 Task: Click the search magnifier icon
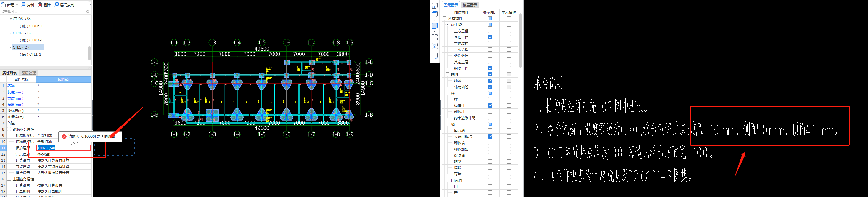pyautogui.click(x=88, y=12)
